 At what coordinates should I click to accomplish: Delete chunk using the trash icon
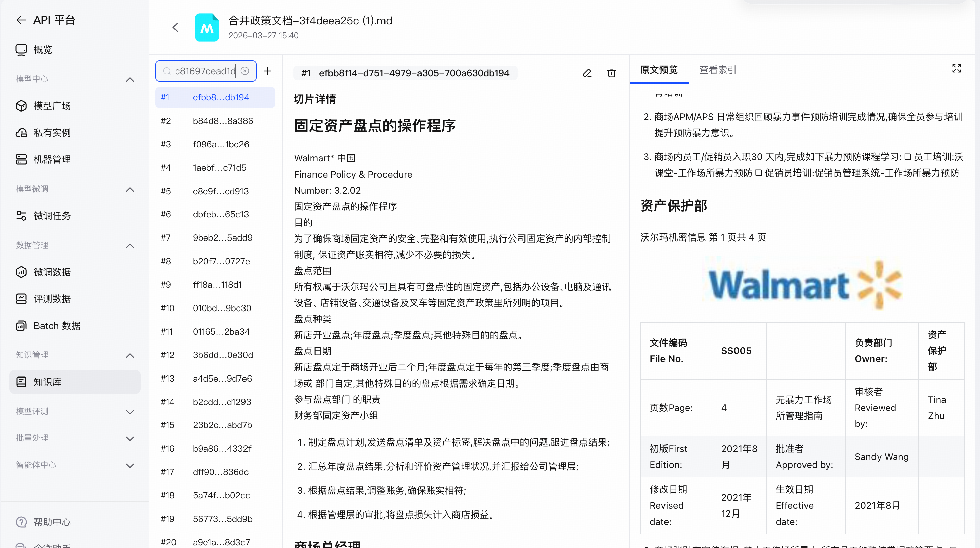click(x=611, y=73)
